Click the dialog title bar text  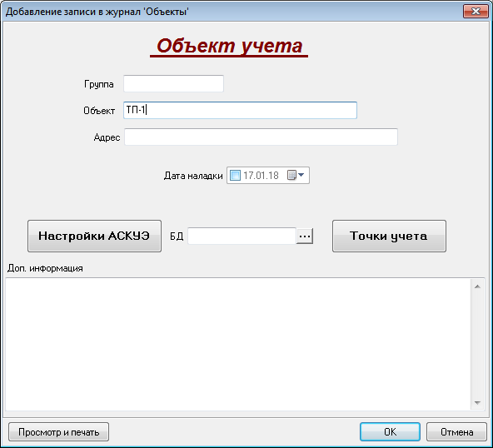pos(97,12)
